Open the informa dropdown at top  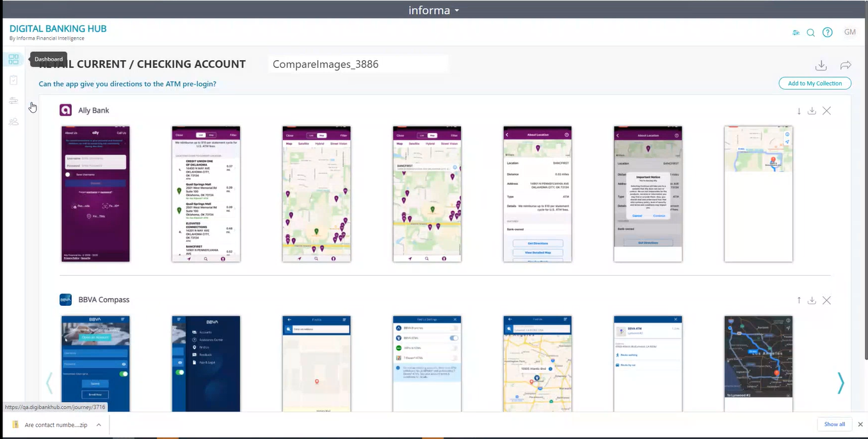point(434,10)
